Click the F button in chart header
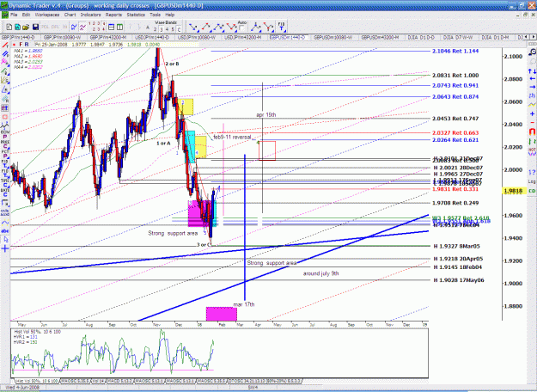This screenshot has height=392, width=537. (x=21, y=45)
